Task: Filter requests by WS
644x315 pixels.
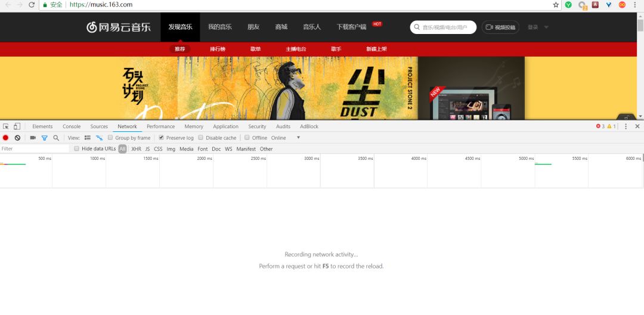Action: (x=228, y=149)
